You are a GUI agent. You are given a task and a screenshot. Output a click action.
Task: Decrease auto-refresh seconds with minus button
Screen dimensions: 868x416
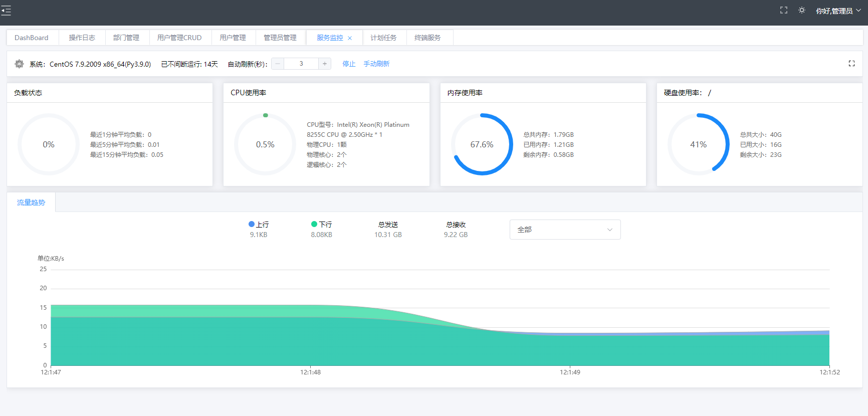tap(278, 64)
